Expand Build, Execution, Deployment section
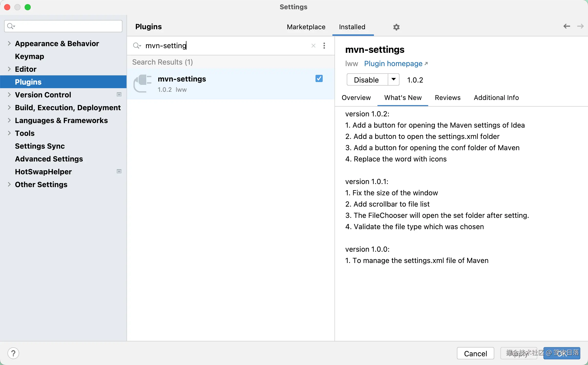Screen dimensions: 588x365 point(9,107)
